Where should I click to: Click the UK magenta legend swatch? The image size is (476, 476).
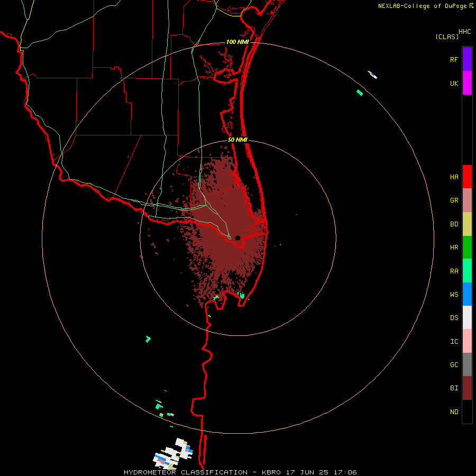coord(467,83)
